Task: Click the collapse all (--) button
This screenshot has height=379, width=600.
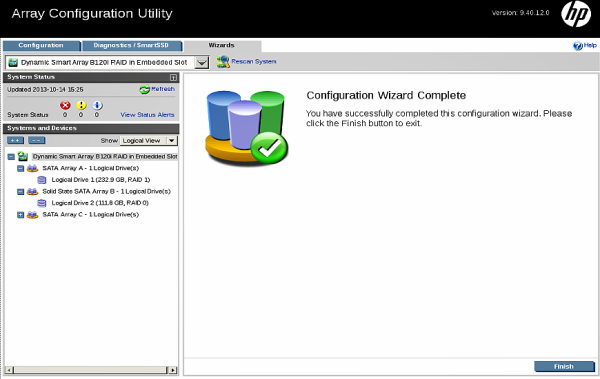Action: pos(37,140)
